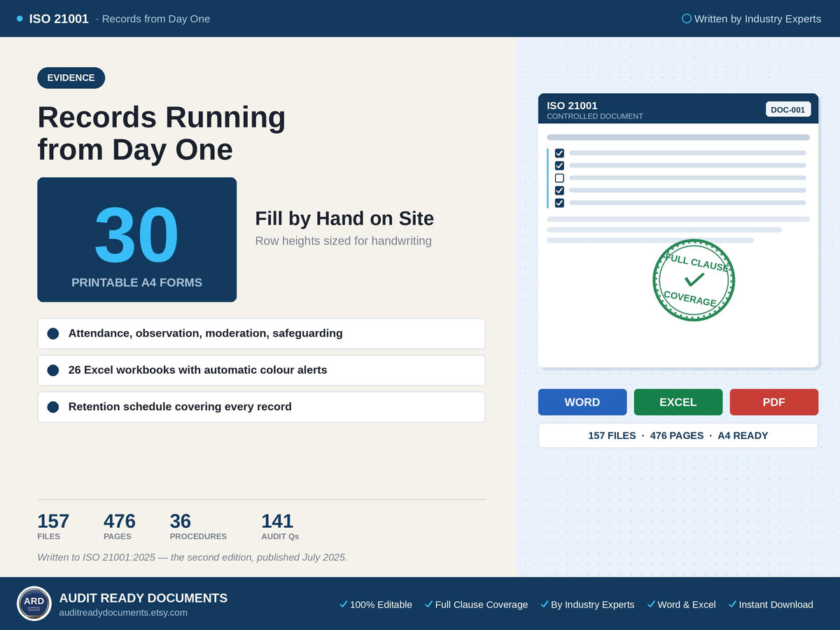840x630 pixels.
Task: Click the 476 PAGES statistic above the footnote
Action: pyautogui.click(x=120, y=526)
